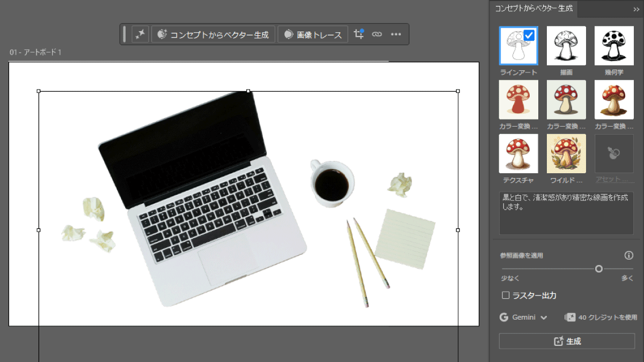Viewport: 644px width, 362px height.
Task: Click the アセット picker placeholder icon
Action: (x=614, y=153)
